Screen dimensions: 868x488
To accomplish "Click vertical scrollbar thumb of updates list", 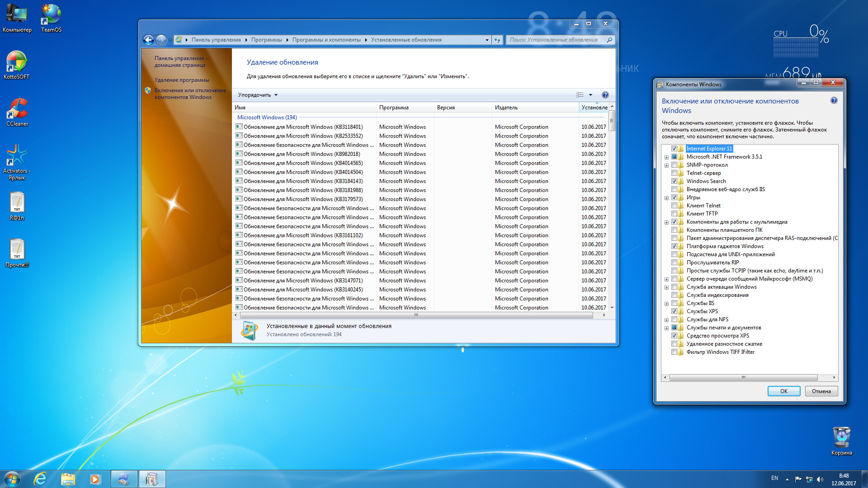I will (612, 120).
